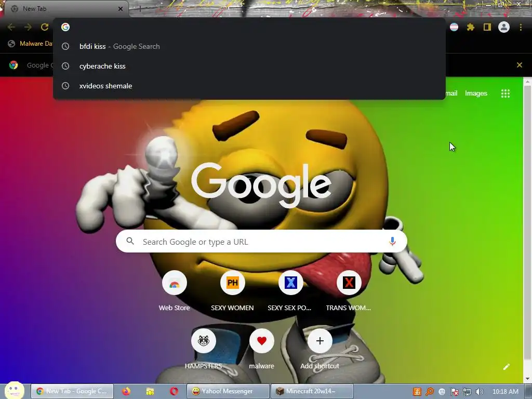The image size is (532, 399).
Task: Click the red flag security tray icon
Action: point(454,392)
